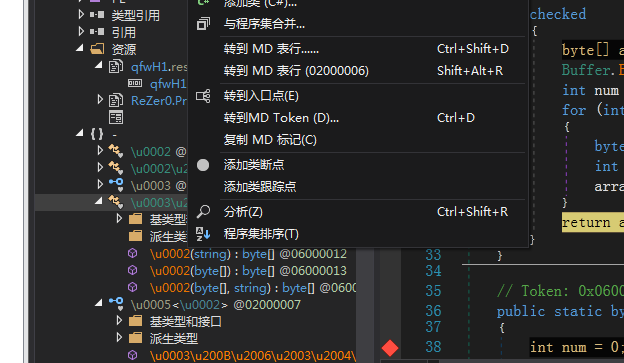Click icon of \u0005<\u0002> @02000007
This screenshot has height=363, width=624.
pyautogui.click(x=116, y=303)
